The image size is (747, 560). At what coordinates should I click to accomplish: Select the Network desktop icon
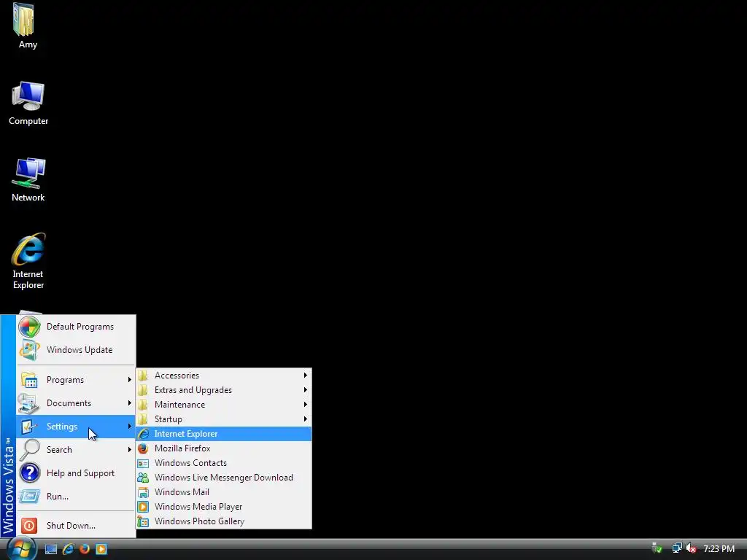(x=28, y=179)
